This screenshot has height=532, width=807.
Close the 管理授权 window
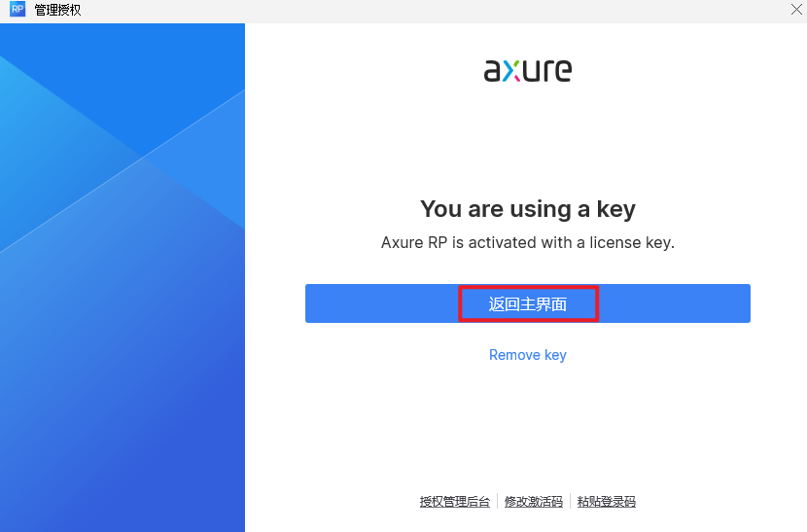[x=796, y=10]
